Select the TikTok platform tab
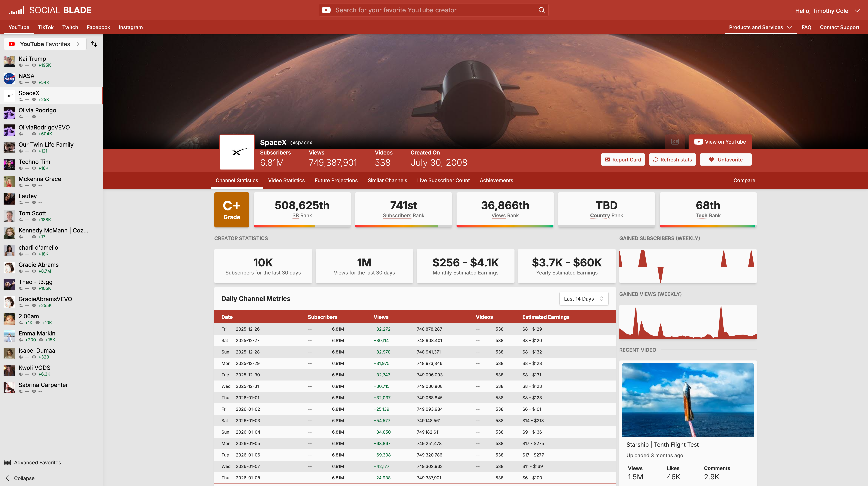Screen dimensions: 868x486 45,27
